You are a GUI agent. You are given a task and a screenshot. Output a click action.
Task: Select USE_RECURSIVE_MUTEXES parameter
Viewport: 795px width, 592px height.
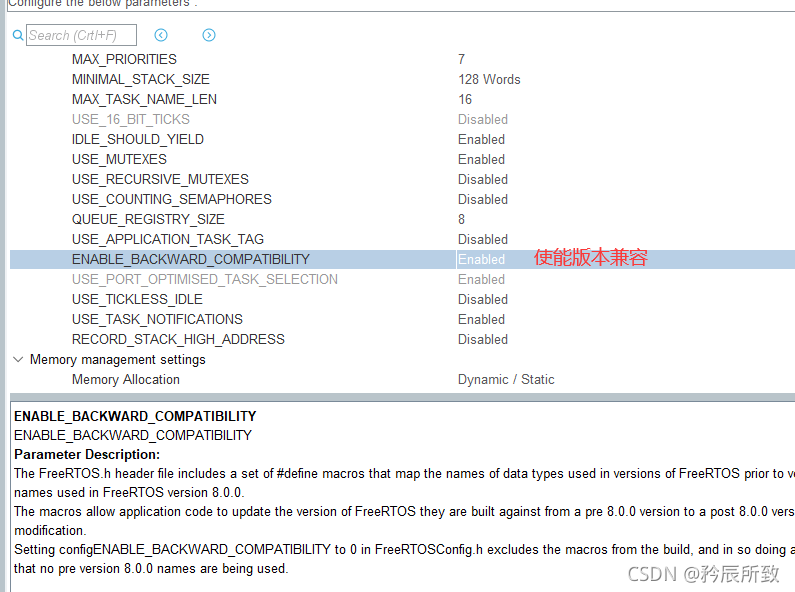pos(160,179)
